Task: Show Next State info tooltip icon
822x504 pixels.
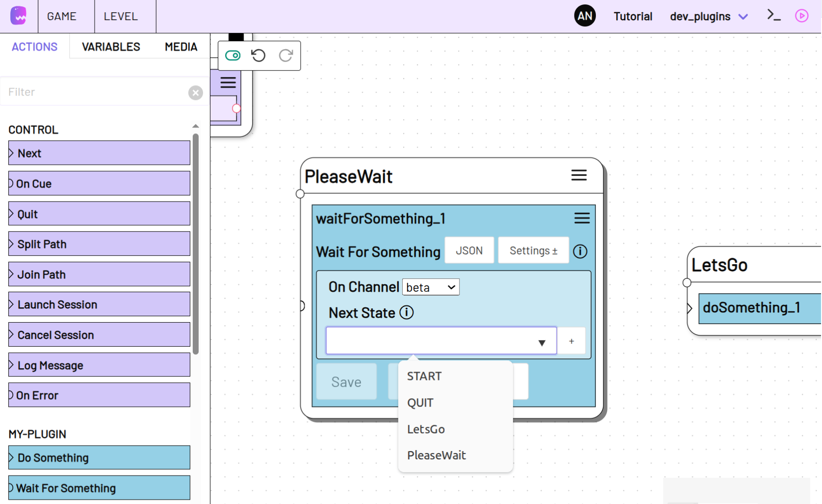Action: 407,312
